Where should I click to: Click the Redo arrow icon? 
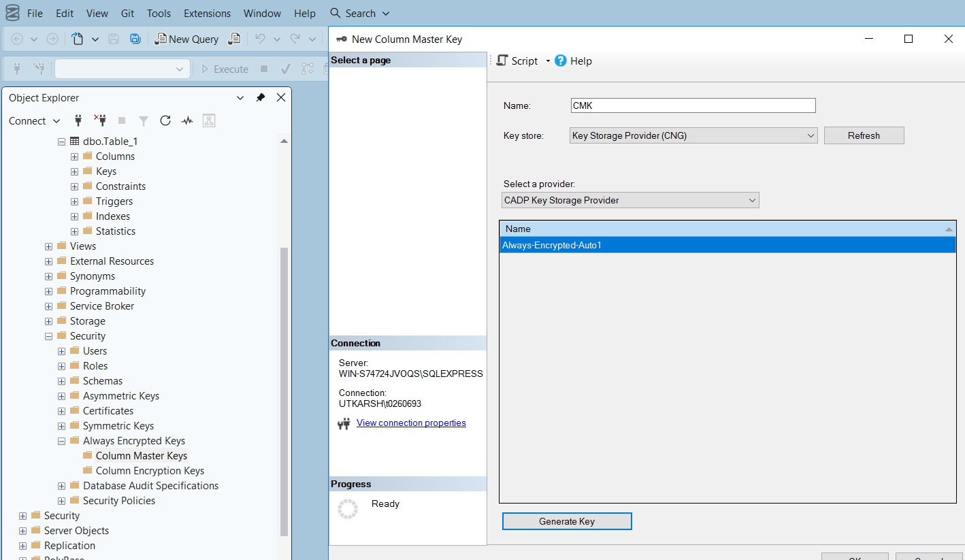point(295,39)
